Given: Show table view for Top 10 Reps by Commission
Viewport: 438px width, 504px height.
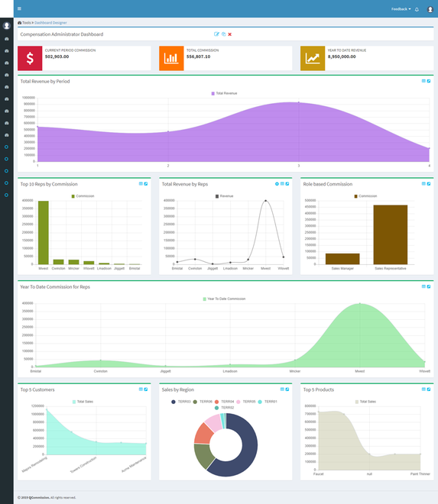Looking at the screenshot, I should pos(141,184).
